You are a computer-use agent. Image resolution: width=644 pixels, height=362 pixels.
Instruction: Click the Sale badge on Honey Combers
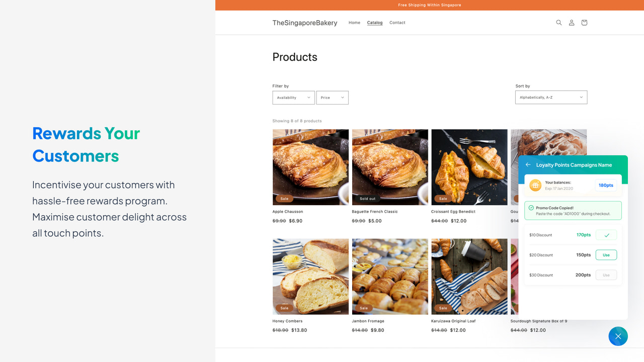(x=284, y=307)
